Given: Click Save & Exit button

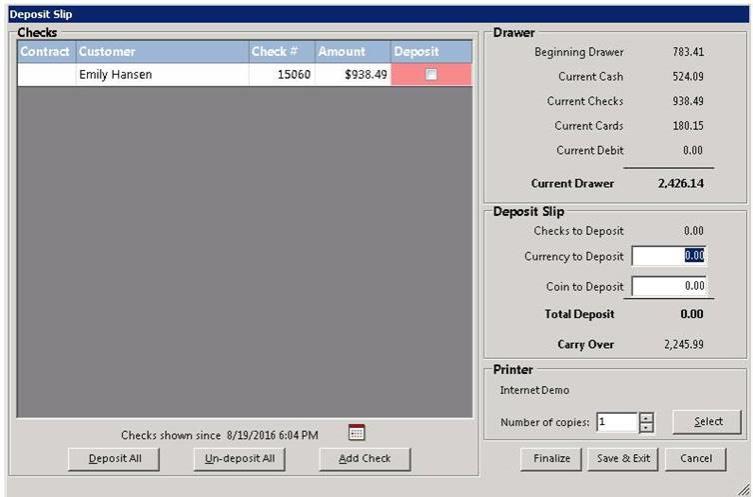Looking at the screenshot, I should [x=623, y=459].
